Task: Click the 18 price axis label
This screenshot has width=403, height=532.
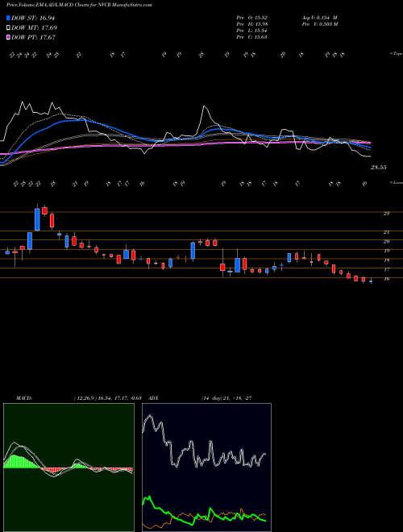Action: (x=386, y=260)
